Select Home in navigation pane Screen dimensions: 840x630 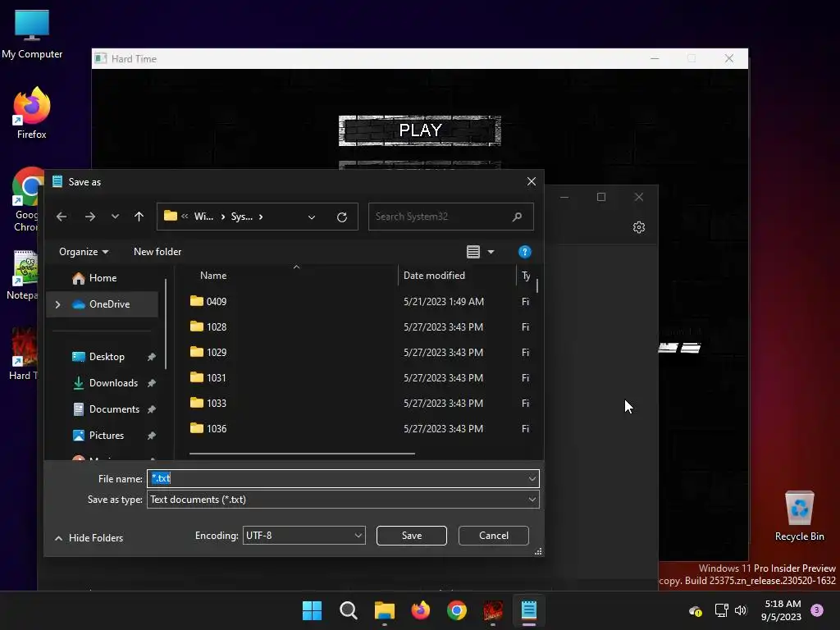tap(103, 278)
